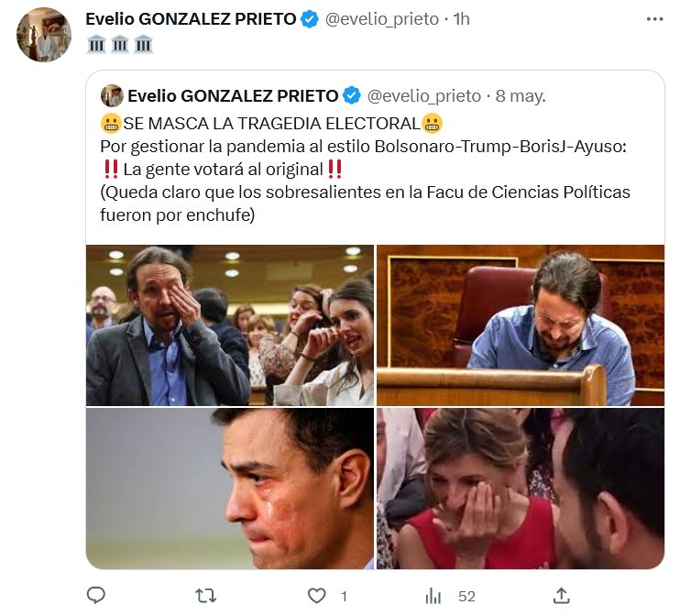
Task: Click the verified badge in the quoted tweet
Action: (352, 95)
